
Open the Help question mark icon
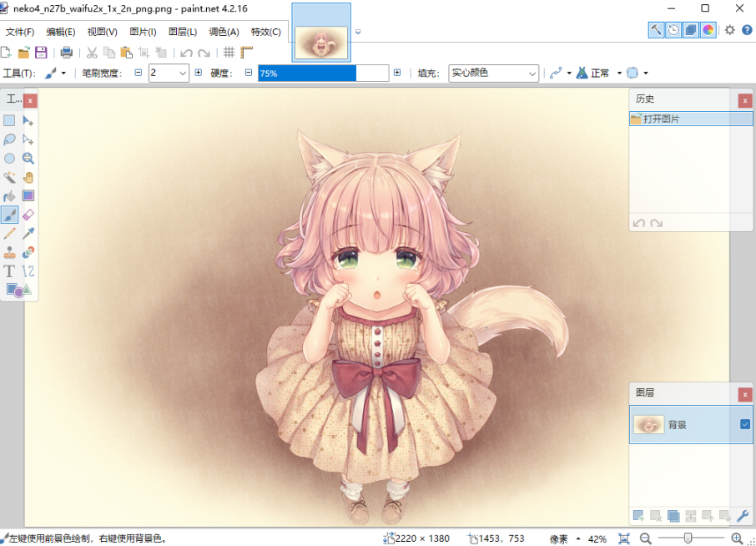(x=747, y=30)
